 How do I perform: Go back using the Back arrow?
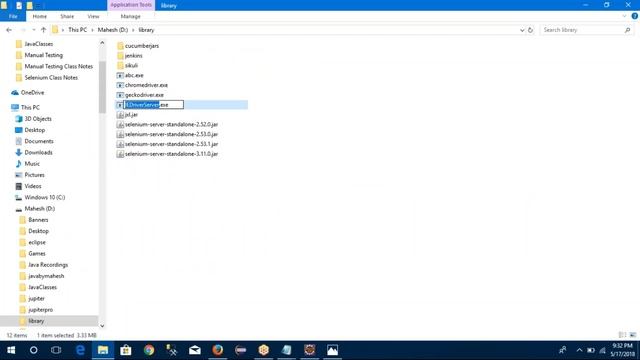[x=9, y=30]
